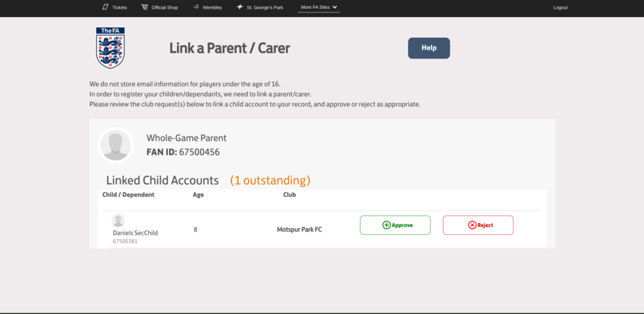Expand the More FA Sites dropdown
This screenshot has width=644, height=314.
tap(319, 7)
